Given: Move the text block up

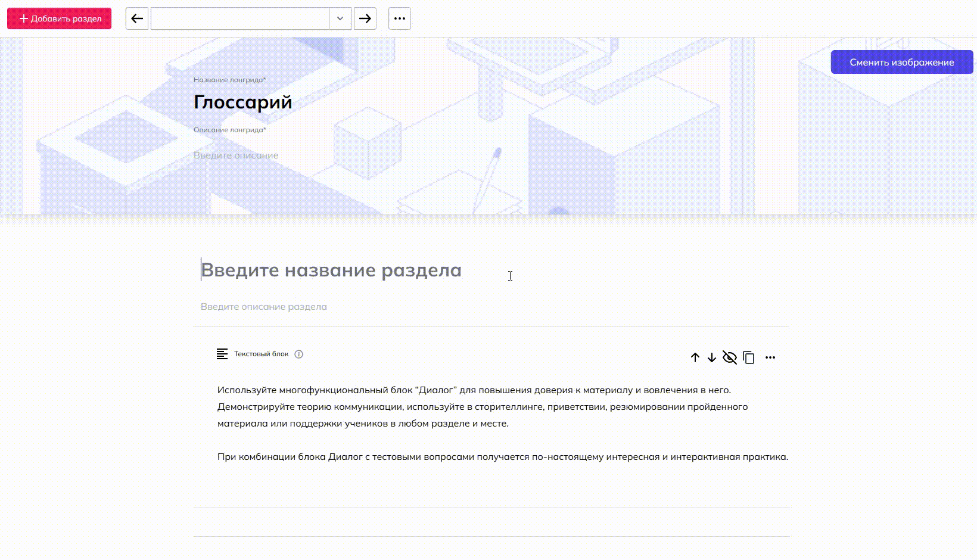Looking at the screenshot, I should click(695, 357).
